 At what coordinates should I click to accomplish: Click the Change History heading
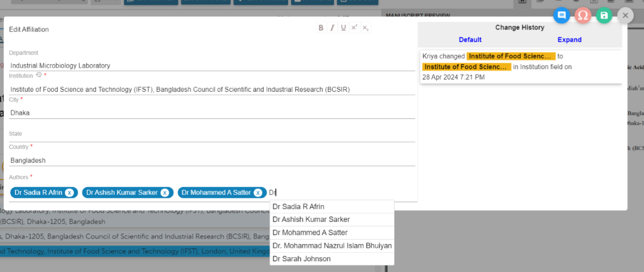[x=520, y=28]
